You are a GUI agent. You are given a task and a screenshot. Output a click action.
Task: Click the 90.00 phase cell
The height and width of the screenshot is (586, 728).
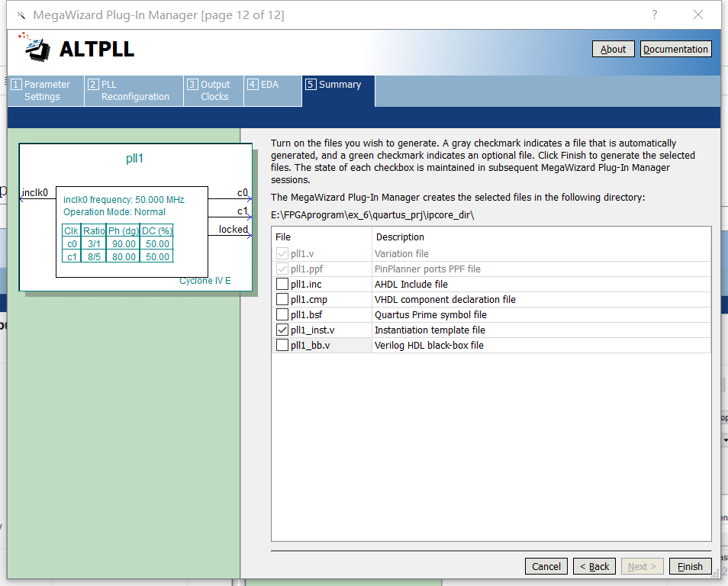[124, 243]
